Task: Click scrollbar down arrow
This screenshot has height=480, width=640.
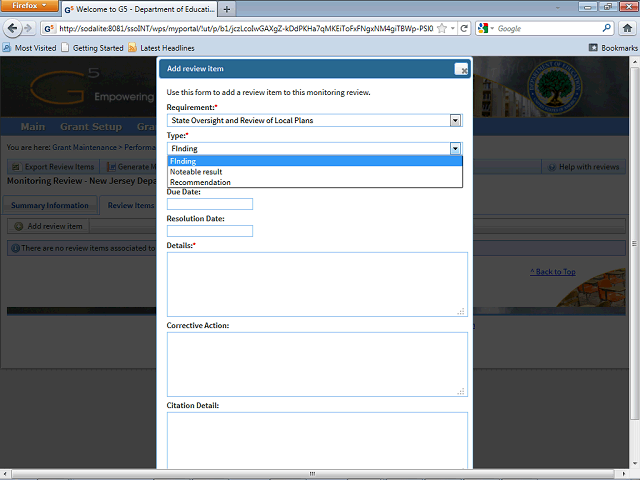Action: point(635,464)
